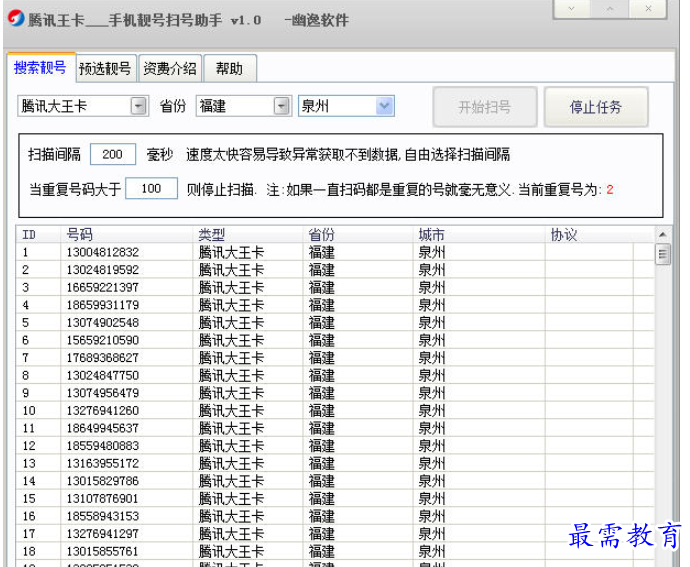Click the 当重复号码大于 label
The height and width of the screenshot is (567, 690).
click(75, 189)
